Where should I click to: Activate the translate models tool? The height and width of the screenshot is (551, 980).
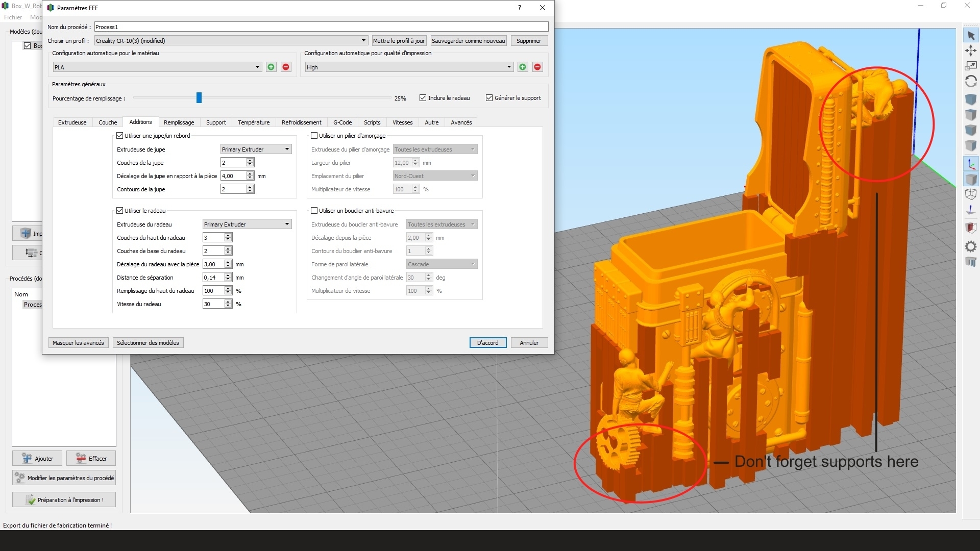click(970, 50)
